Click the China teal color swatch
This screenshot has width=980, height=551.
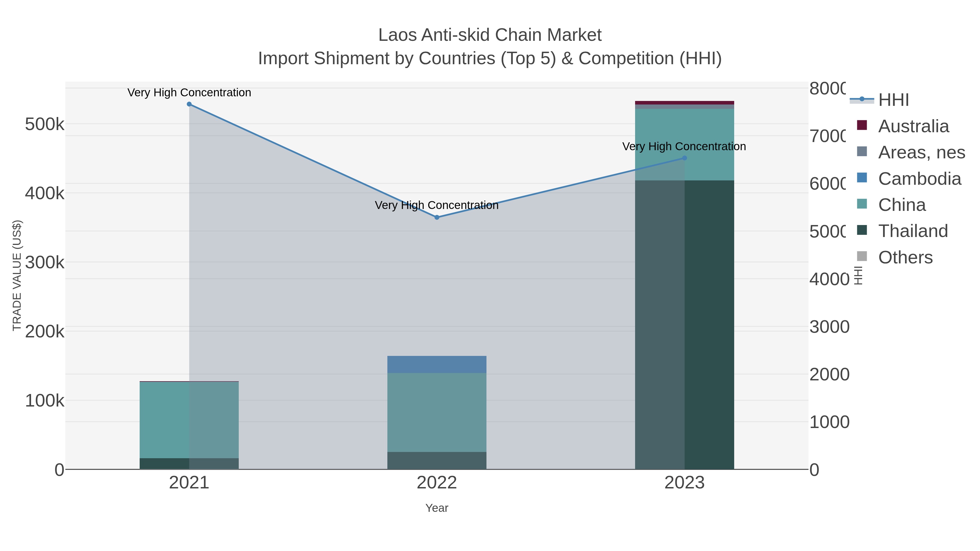[x=862, y=204]
